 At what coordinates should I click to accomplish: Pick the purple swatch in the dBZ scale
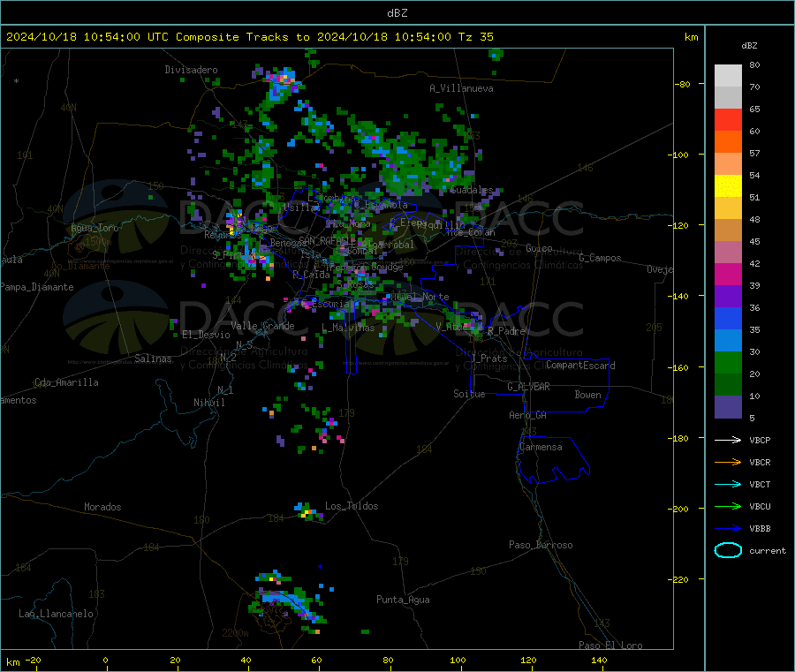pos(728,297)
